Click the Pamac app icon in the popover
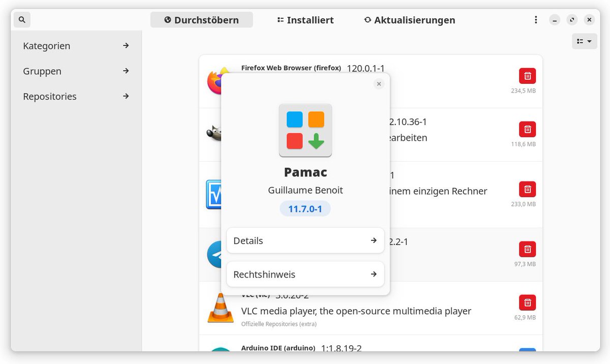The height and width of the screenshot is (364, 610). click(305, 130)
